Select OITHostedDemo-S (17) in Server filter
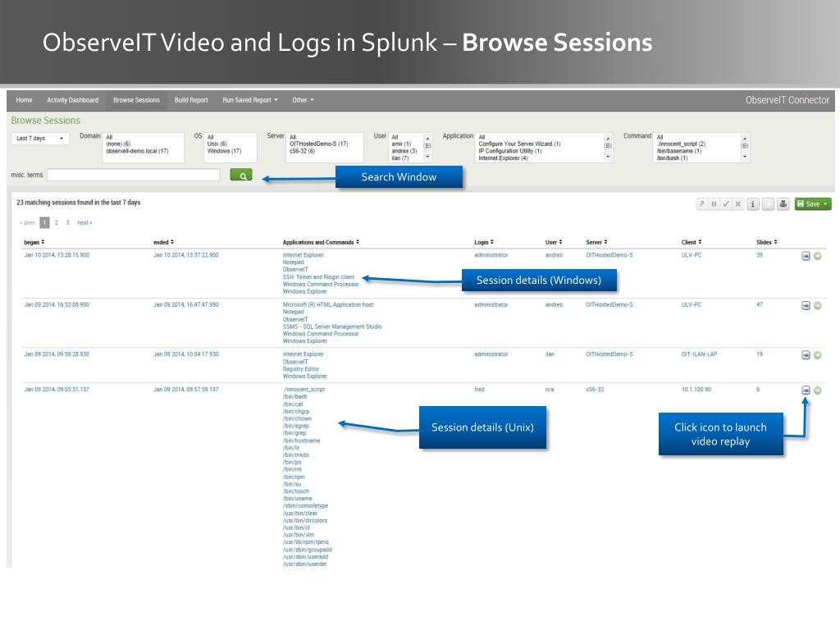This screenshot has width=840, height=630. coord(319,144)
